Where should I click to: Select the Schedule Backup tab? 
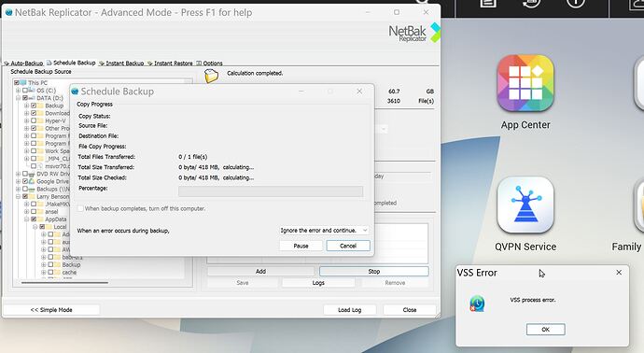pos(71,63)
